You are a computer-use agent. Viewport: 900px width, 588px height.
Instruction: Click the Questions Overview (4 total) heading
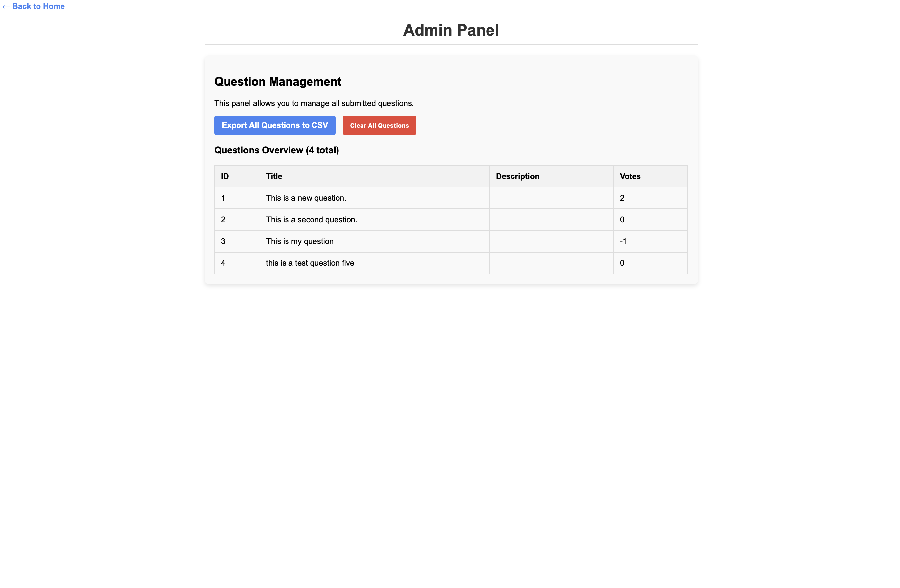point(276,150)
